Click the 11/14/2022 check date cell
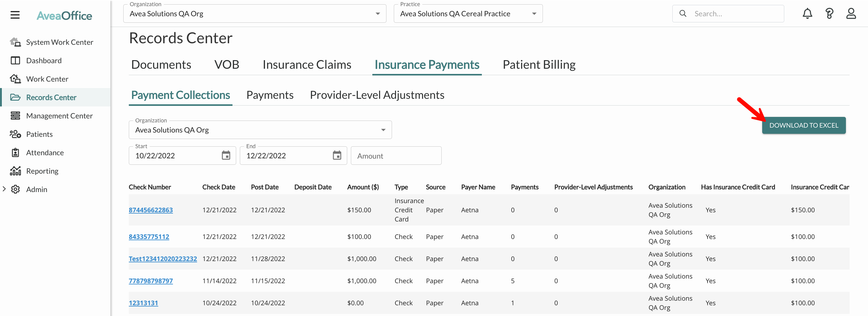 [x=219, y=281]
